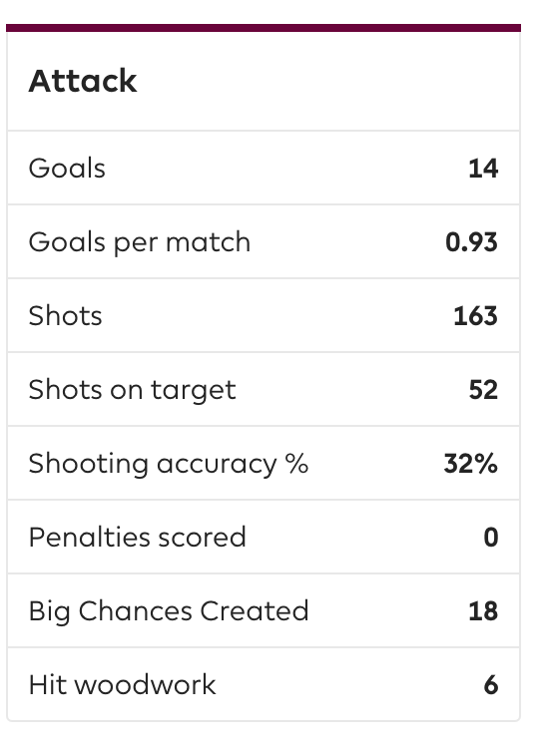Click the maroon bar atop Attack card
Viewport: 545px width, 756px height.
(264, 28)
